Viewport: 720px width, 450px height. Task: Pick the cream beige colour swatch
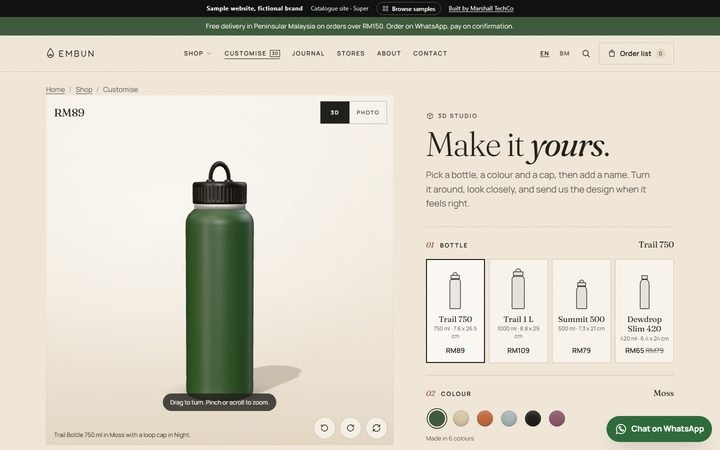click(461, 418)
